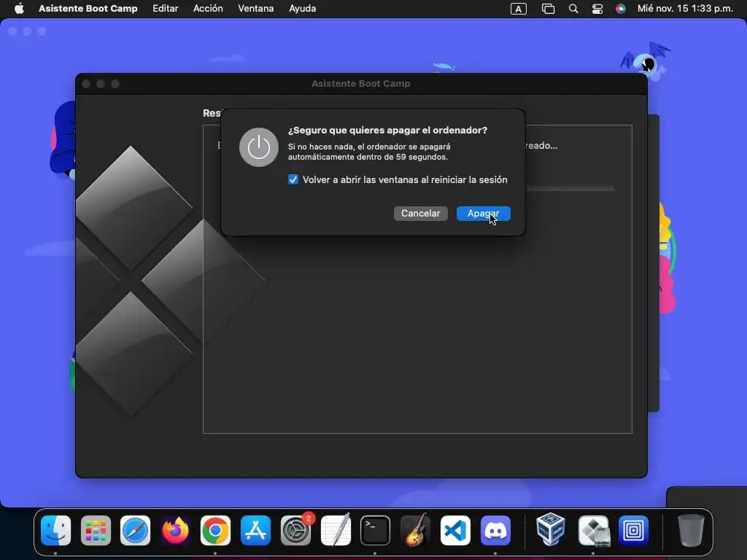Click the keyboard input source icon

coord(519,9)
